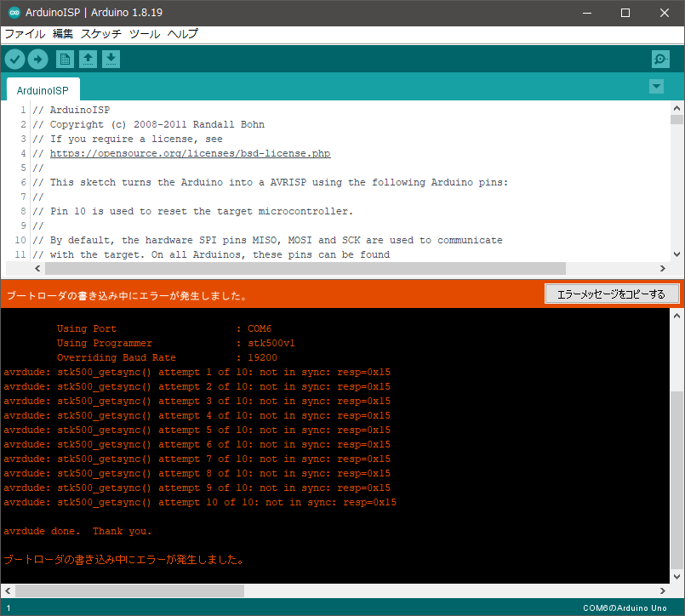Minimize the Arduino IDE window
Screen dimensions: 685x616
(x=587, y=13)
